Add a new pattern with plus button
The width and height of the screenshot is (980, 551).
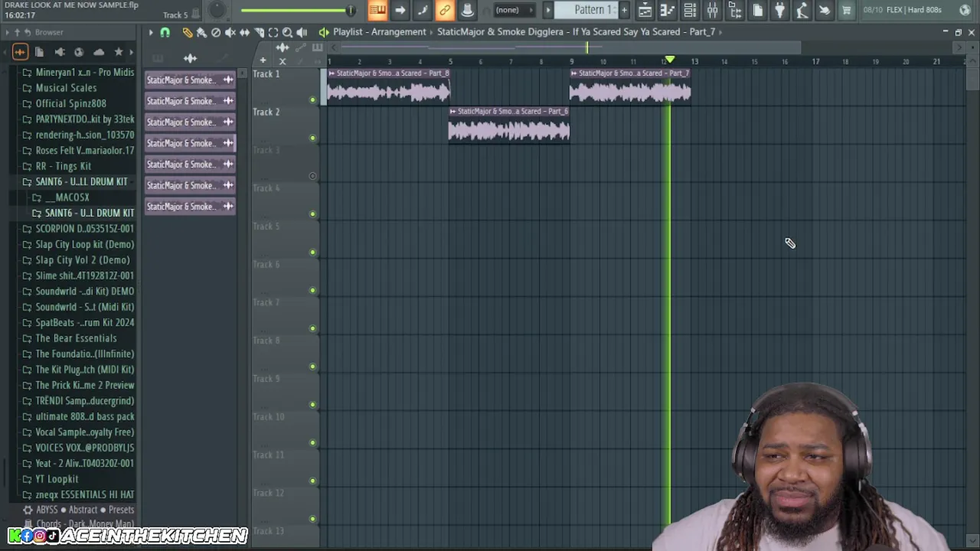click(x=624, y=10)
